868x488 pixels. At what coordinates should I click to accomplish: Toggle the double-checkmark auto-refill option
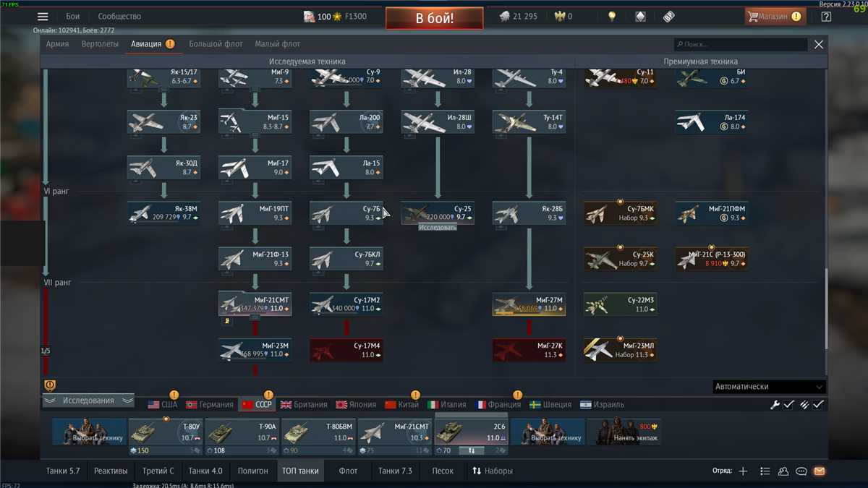804,405
